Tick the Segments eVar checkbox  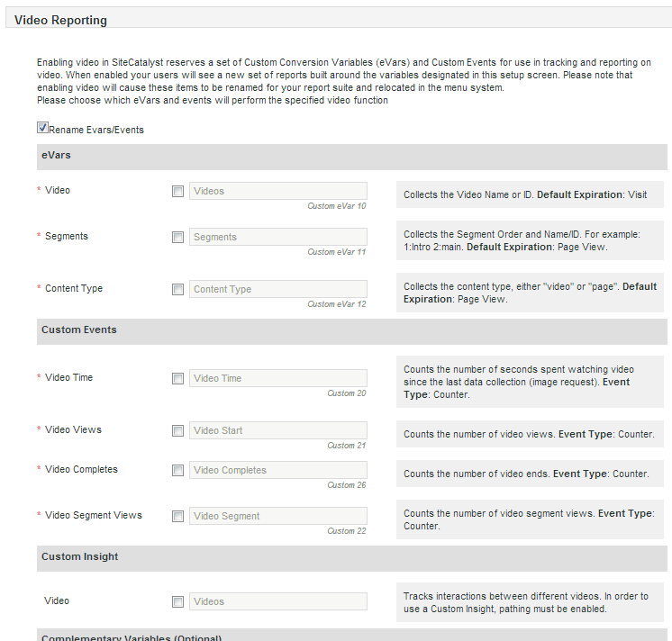(177, 237)
